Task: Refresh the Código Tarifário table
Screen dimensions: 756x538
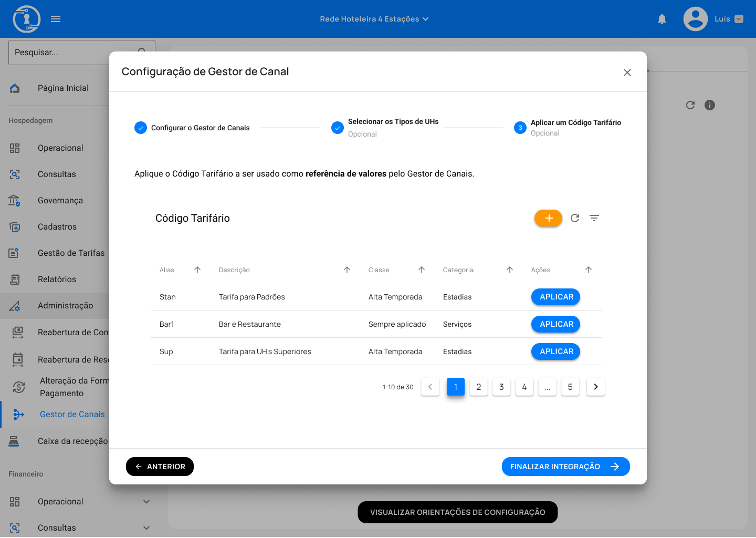Action: click(x=575, y=218)
